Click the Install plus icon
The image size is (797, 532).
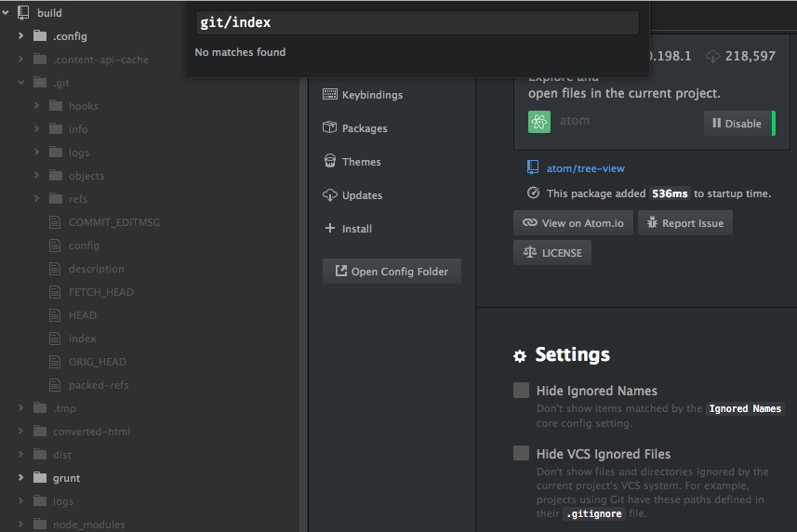coord(330,228)
